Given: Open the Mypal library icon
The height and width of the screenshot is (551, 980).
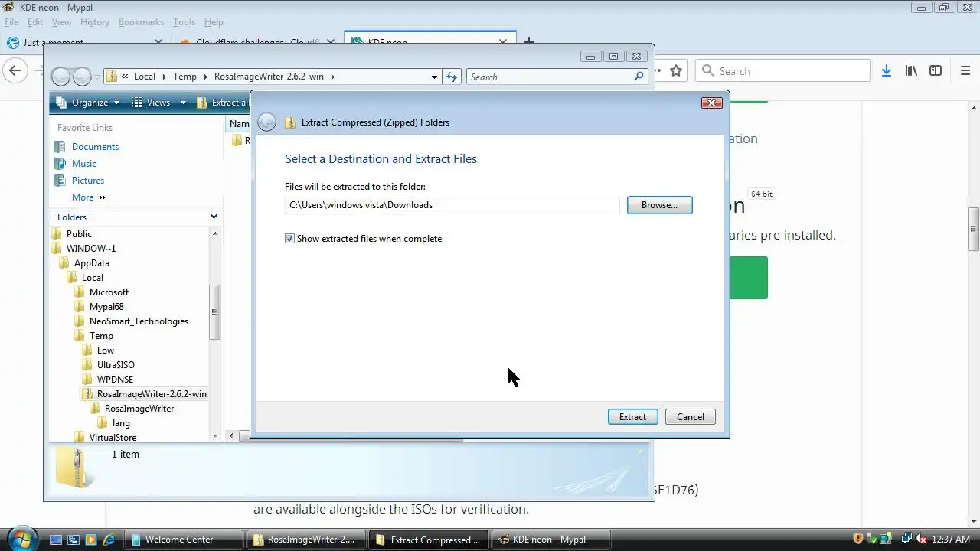Looking at the screenshot, I should pos(911,71).
